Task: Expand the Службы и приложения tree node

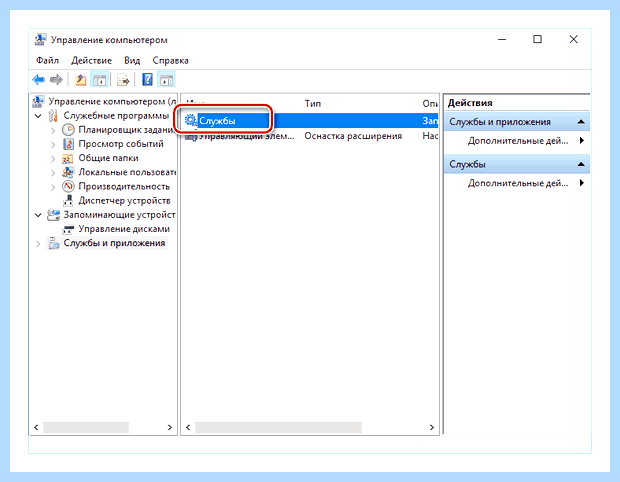Action: pos(38,244)
